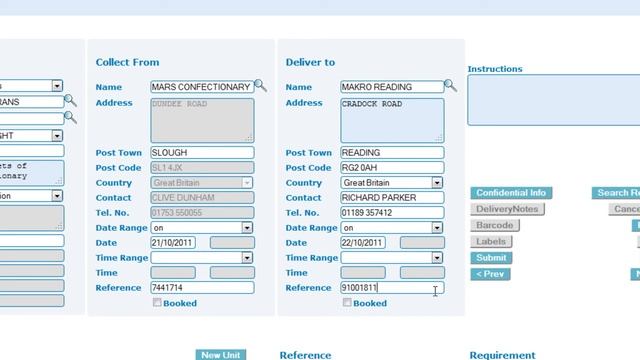The image size is (640, 360).
Task: Open the dropdown ending in ion
Action: click(x=57, y=196)
